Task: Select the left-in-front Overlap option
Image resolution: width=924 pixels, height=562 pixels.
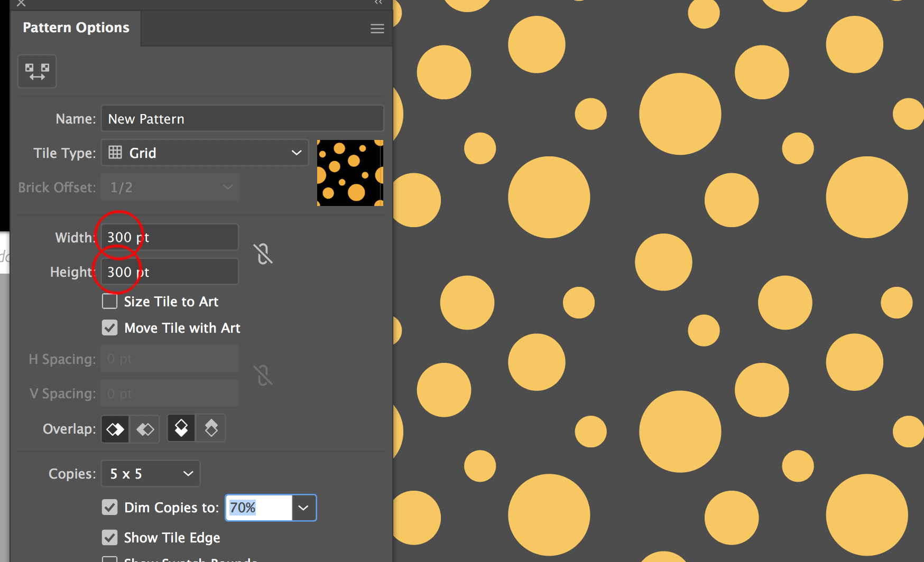Action: pos(115,428)
